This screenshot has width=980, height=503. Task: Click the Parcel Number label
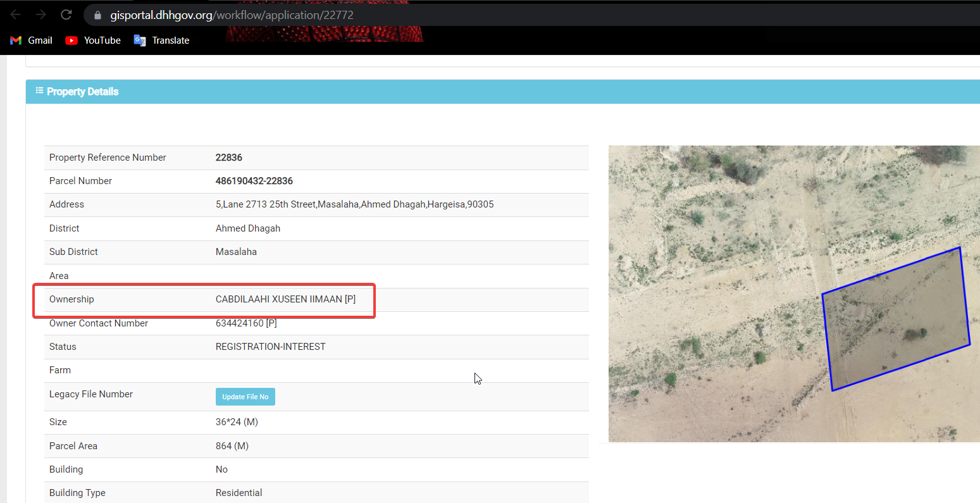(80, 181)
